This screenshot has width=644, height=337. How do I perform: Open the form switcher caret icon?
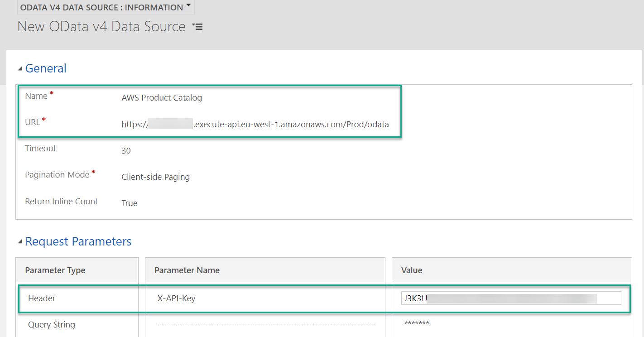[x=188, y=6]
